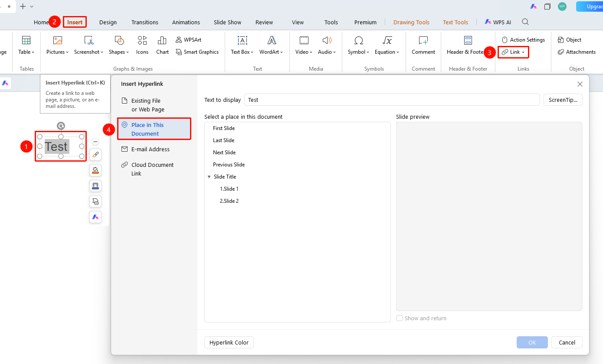Click Cancel in Insert Hyperlink dialog
The image size is (603, 364).
(x=567, y=342)
